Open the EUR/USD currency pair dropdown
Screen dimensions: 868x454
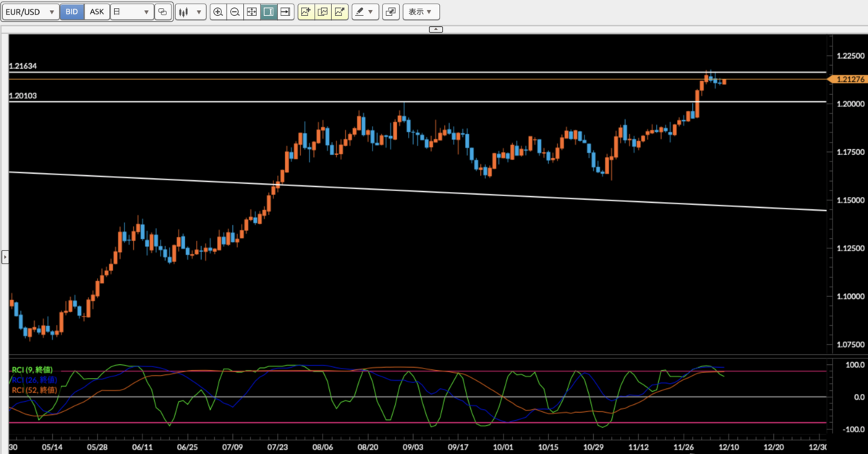click(30, 12)
